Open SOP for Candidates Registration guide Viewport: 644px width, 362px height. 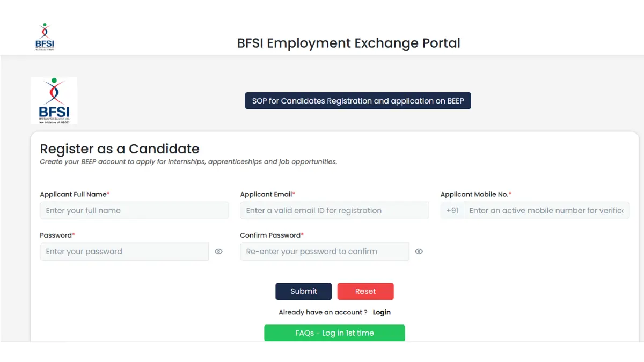pyautogui.click(x=358, y=101)
